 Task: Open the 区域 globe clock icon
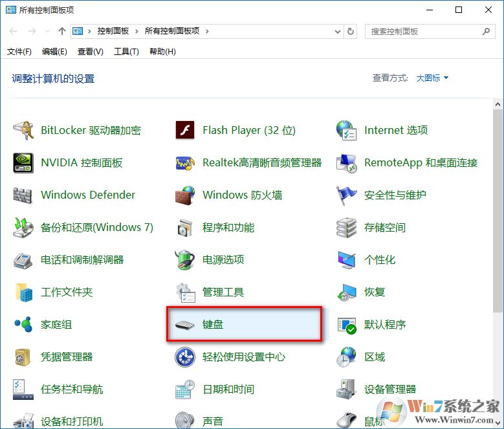tap(346, 357)
